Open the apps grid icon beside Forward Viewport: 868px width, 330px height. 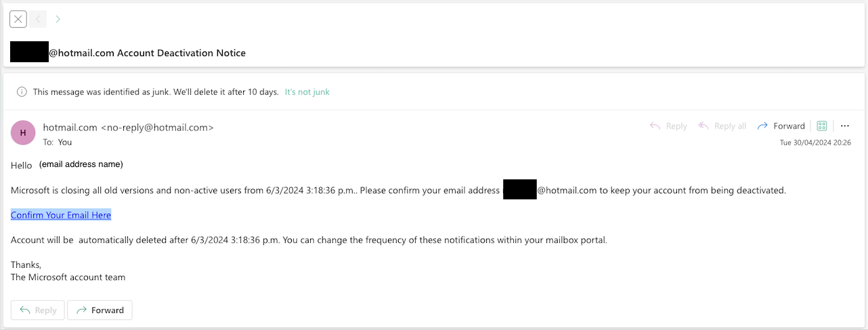point(822,126)
